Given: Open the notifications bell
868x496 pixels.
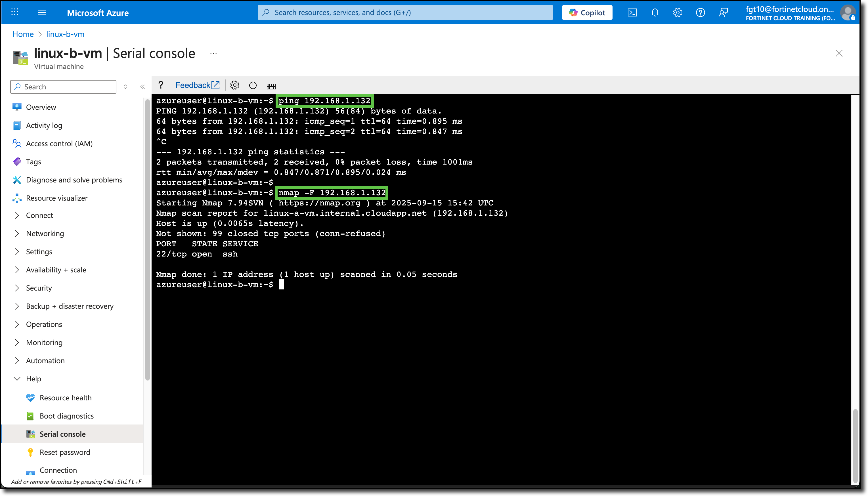Looking at the screenshot, I should coord(655,12).
